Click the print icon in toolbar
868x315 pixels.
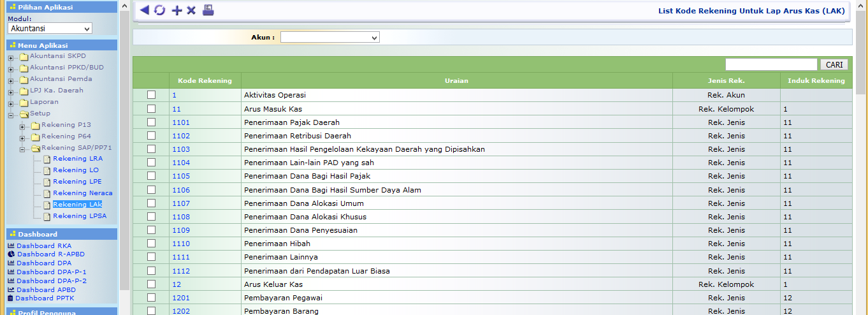[x=208, y=10]
